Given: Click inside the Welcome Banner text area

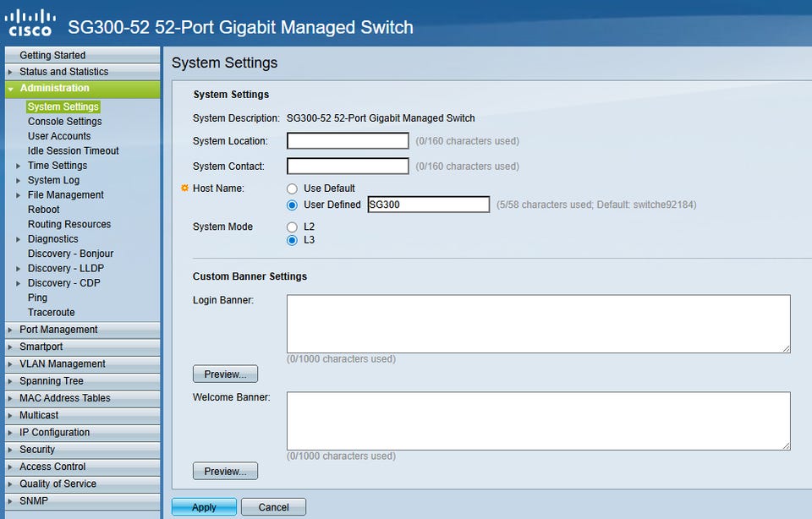Looking at the screenshot, I should (x=539, y=421).
